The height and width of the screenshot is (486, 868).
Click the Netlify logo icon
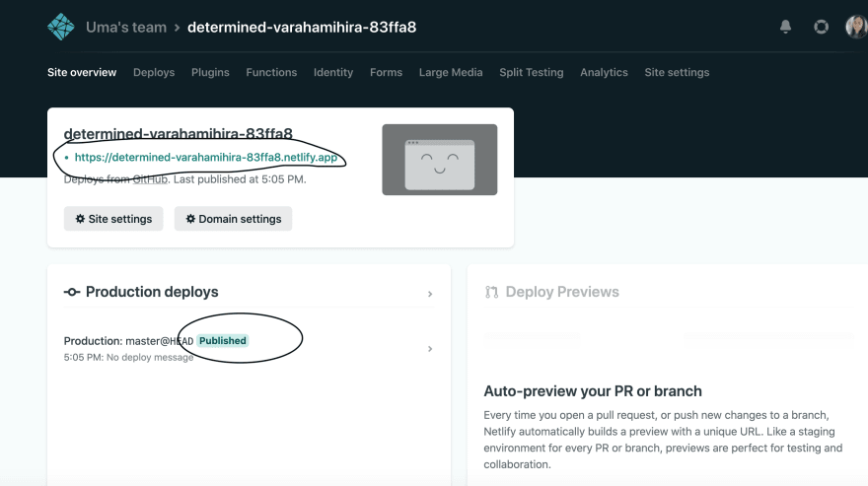click(x=61, y=27)
